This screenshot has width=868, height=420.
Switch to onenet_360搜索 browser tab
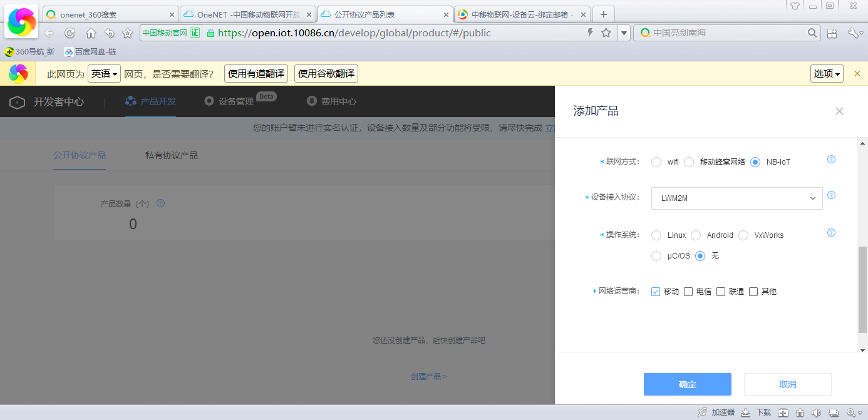111,14
